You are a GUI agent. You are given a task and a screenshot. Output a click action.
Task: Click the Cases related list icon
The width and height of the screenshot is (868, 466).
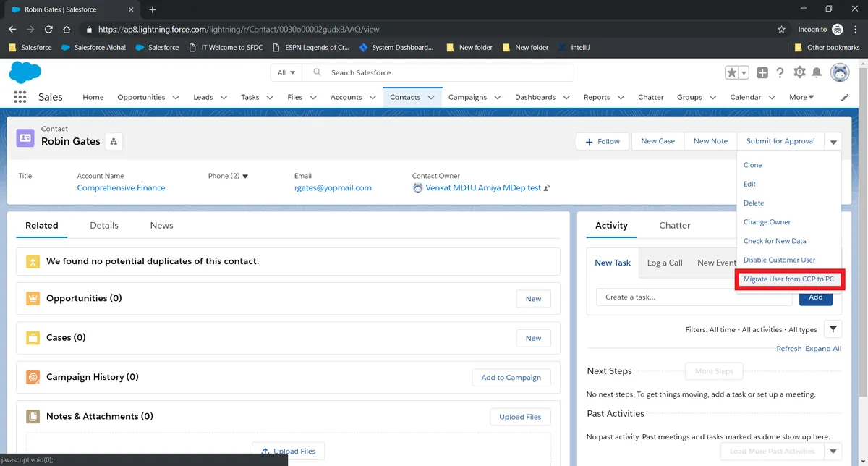pyautogui.click(x=33, y=338)
